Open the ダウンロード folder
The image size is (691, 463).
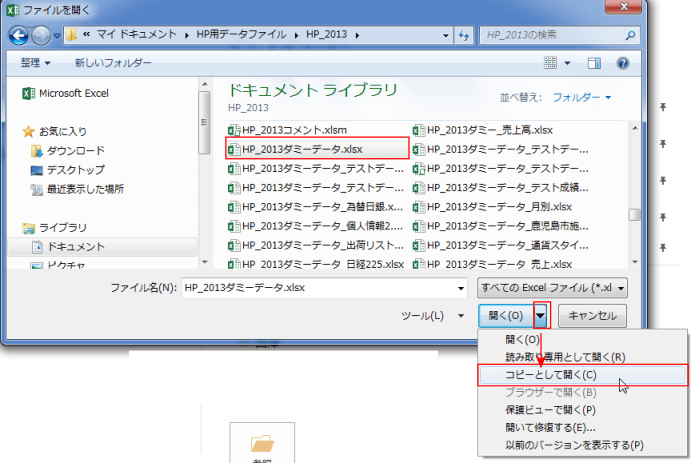68,151
